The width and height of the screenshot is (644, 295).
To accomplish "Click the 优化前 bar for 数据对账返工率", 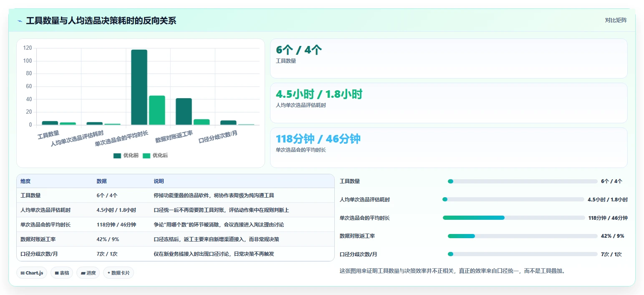I will click(x=184, y=112).
